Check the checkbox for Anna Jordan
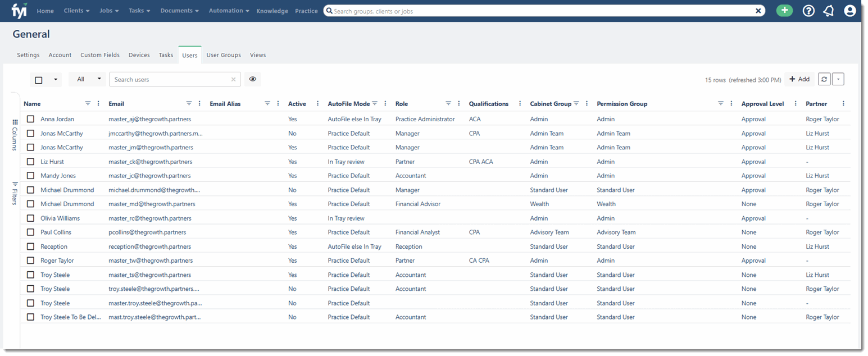This screenshot has width=868, height=356. [x=30, y=118]
